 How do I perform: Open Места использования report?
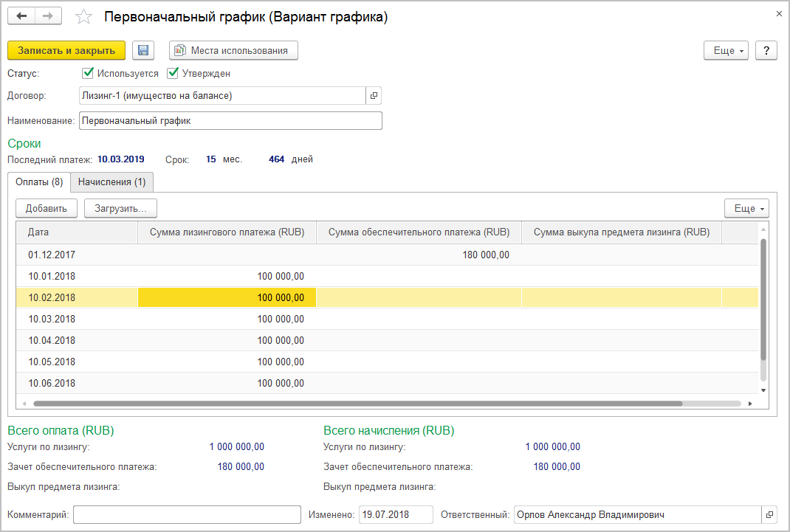[x=233, y=50]
